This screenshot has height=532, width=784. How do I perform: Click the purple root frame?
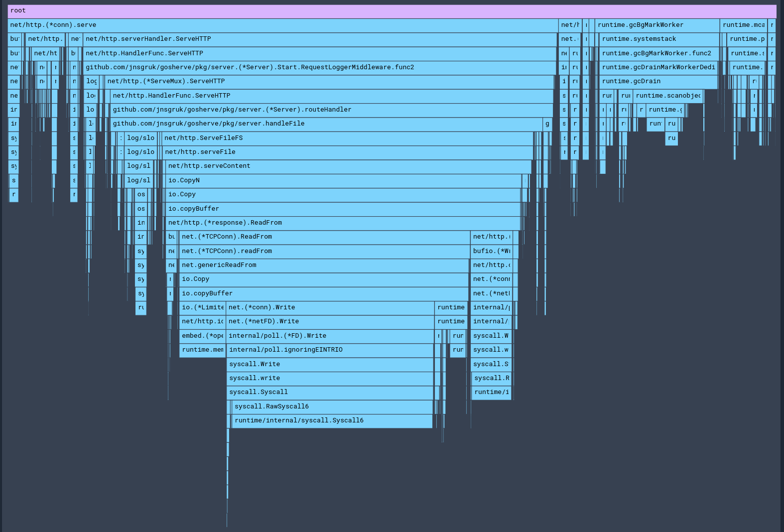392,11
